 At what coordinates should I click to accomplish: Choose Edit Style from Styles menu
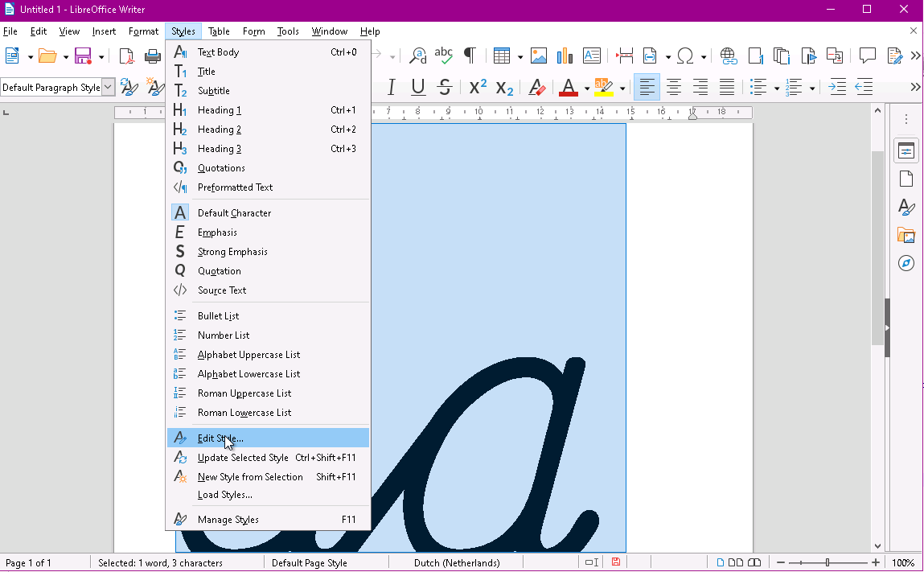point(220,438)
